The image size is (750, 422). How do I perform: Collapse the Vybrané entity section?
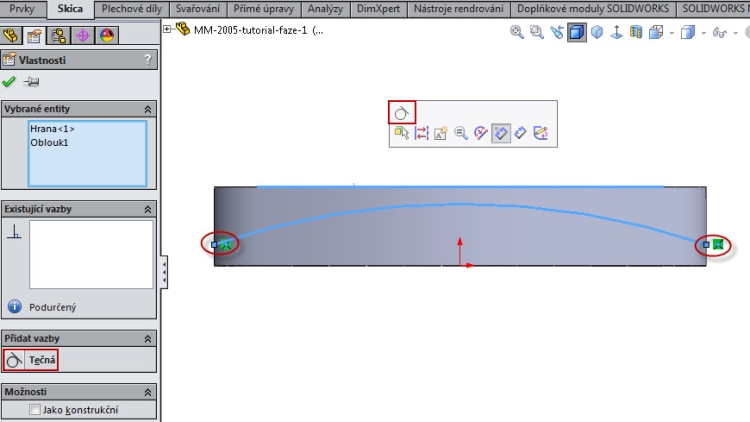click(148, 110)
